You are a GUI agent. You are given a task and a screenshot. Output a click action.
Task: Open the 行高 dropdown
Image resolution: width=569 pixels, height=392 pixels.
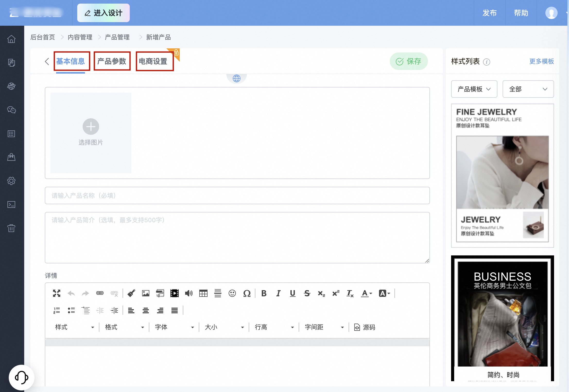[x=274, y=327]
